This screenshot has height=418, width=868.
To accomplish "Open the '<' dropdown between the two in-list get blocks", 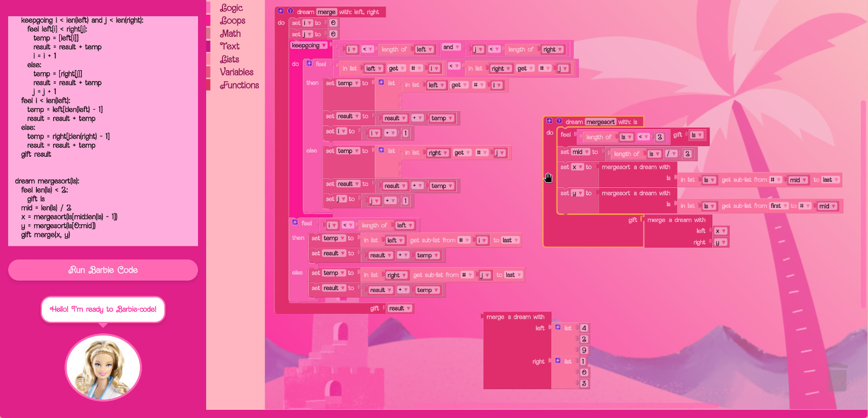I will pyautogui.click(x=454, y=66).
